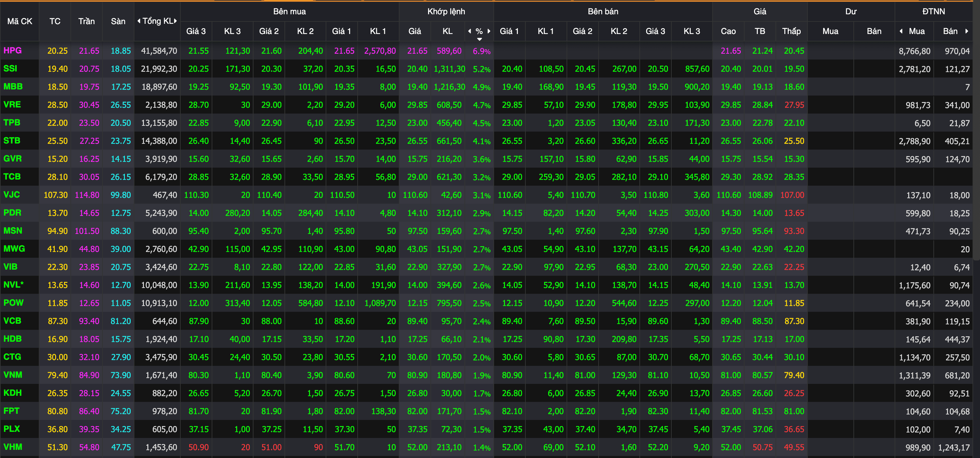Open the VCB stock symbol
980x458 pixels.
(12, 321)
